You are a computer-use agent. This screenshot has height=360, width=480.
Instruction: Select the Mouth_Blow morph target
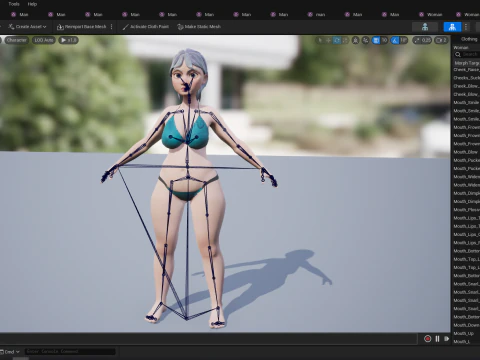tap(466, 152)
